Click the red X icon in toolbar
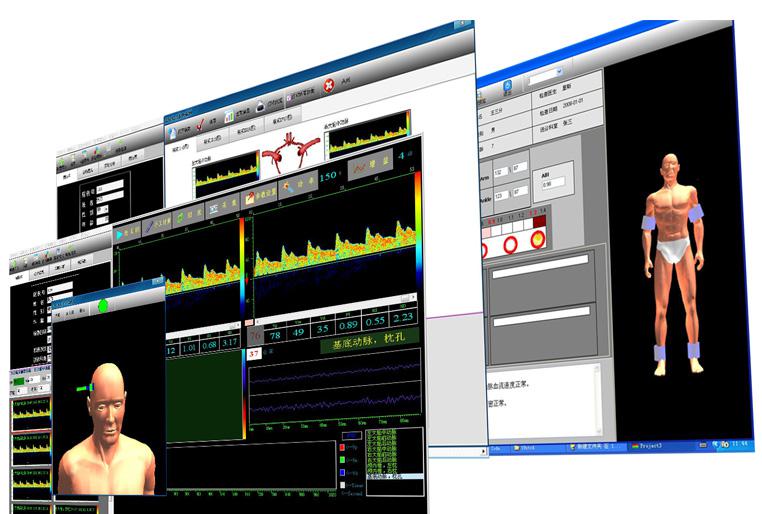762x514 pixels. [328, 85]
